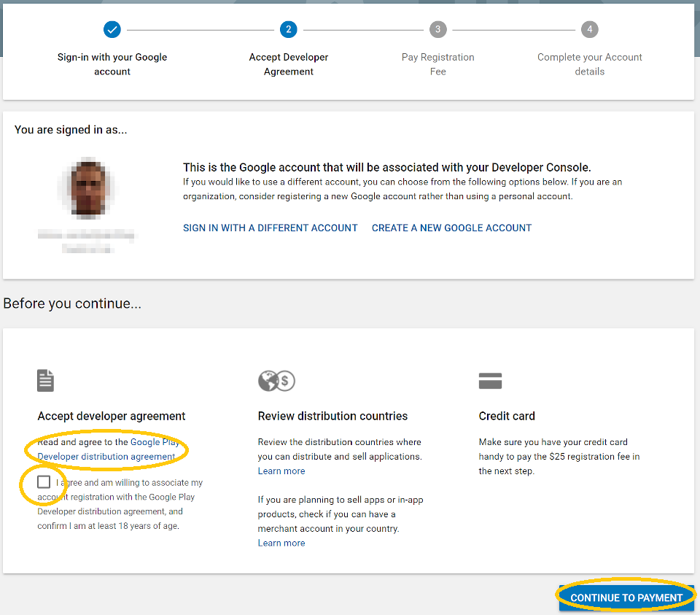Click the Continue To Payment button

click(626, 597)
